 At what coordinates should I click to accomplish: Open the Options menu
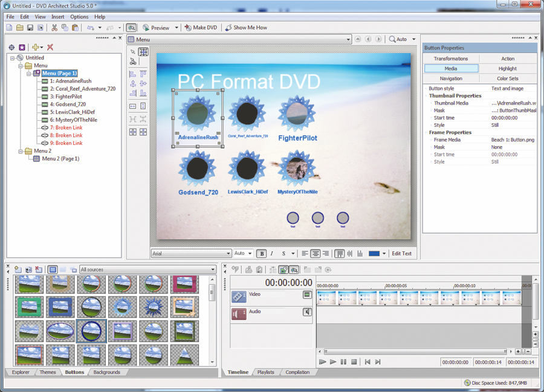coord(79,16)
